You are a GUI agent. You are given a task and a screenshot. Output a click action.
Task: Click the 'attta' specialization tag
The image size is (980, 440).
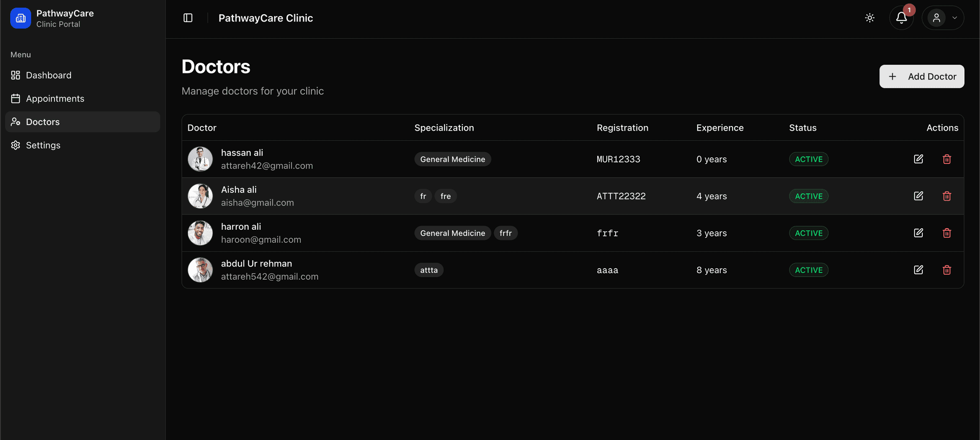(x=429, y=270)
